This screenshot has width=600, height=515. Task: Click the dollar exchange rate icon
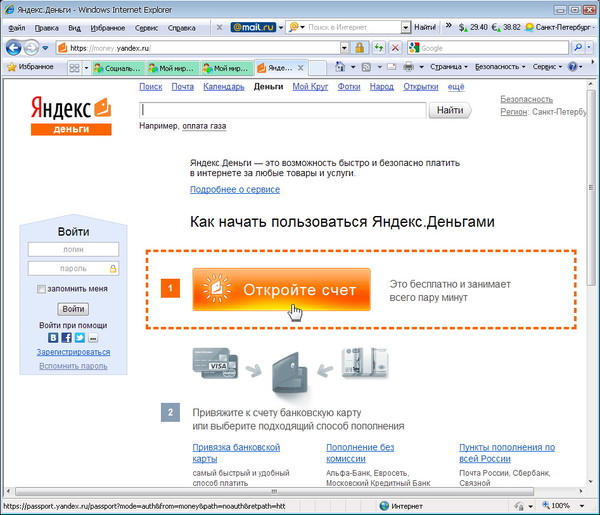pyautogui.click(x=463, y=27)
